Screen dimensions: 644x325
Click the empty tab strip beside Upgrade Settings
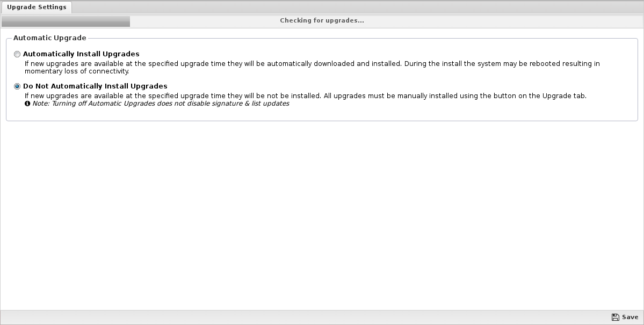coord(357,8)
